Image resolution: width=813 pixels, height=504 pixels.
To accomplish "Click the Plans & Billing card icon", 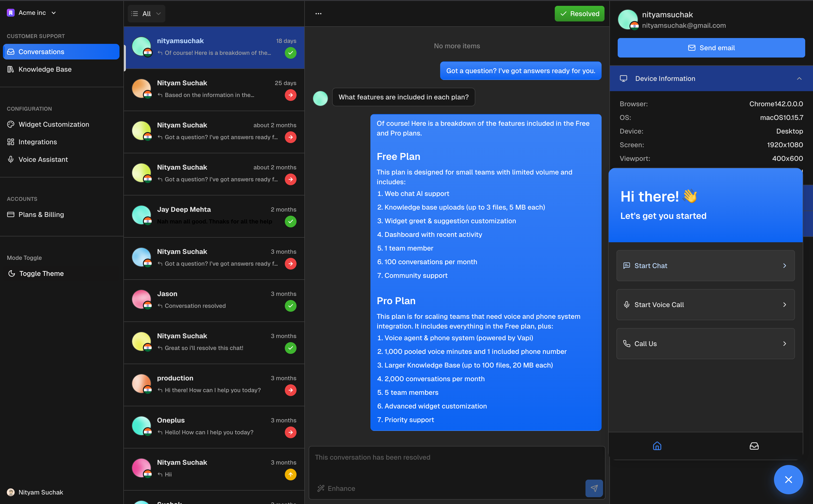I will [11, 214].
